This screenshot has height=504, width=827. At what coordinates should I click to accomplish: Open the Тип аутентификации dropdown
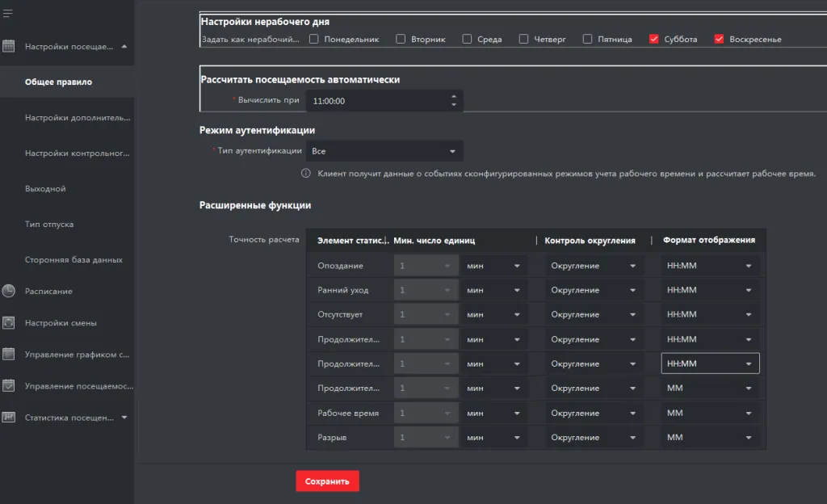pyautogui.click(x=384, y=151)
